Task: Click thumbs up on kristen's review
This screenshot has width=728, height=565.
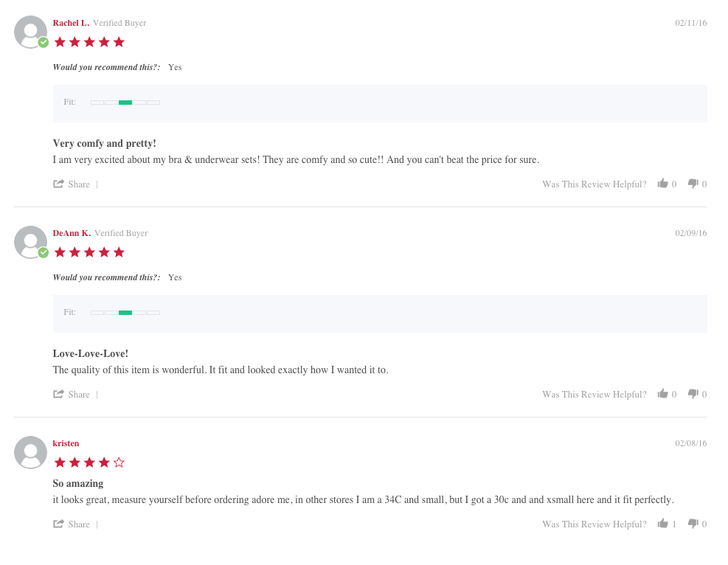Action: (x=662, y=524)
